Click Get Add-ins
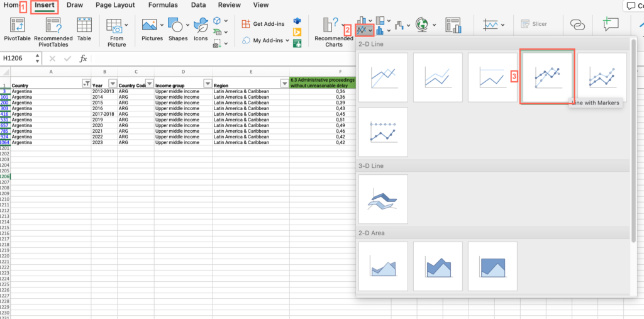The height and width of the screenshot is (319, 644). (x=264, y=24)
